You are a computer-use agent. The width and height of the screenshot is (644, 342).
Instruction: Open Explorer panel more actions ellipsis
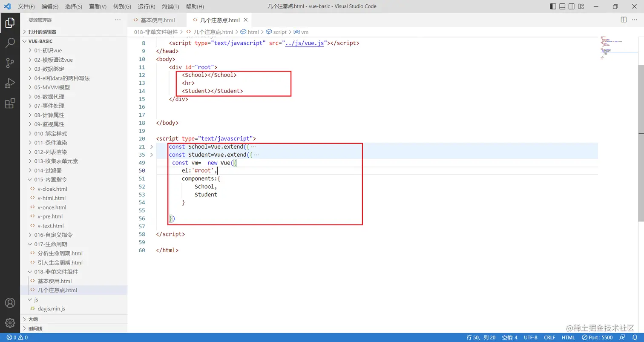tap(118, 20)
